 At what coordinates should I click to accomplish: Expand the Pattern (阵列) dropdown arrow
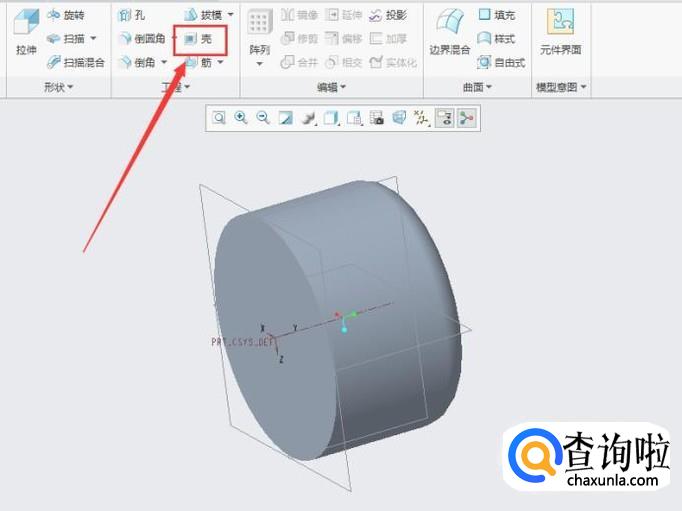point(260,64)
